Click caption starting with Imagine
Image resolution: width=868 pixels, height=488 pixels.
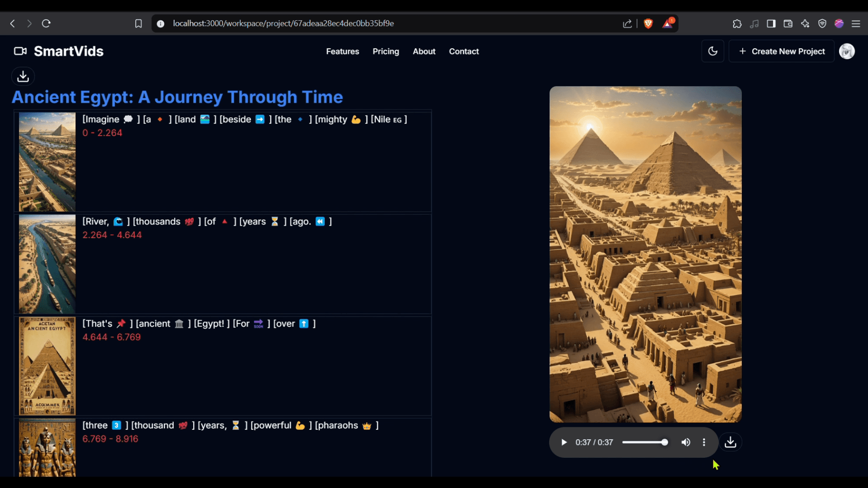(245, 119)
